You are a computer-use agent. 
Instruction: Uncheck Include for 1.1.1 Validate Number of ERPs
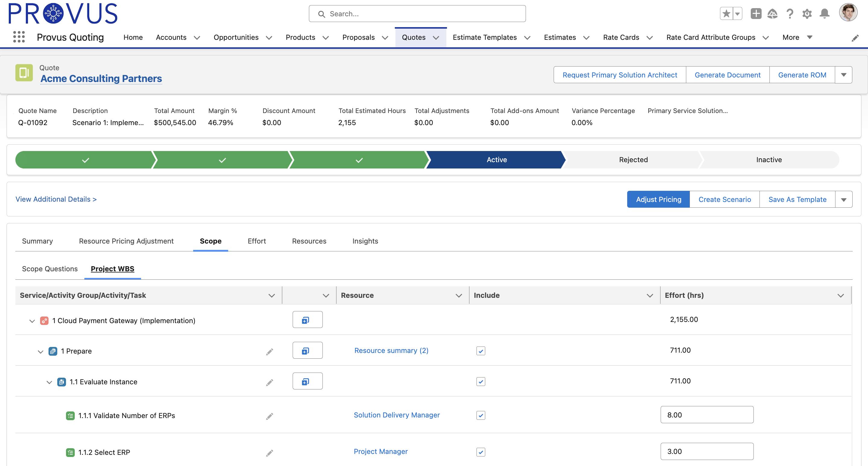(480, 415)
